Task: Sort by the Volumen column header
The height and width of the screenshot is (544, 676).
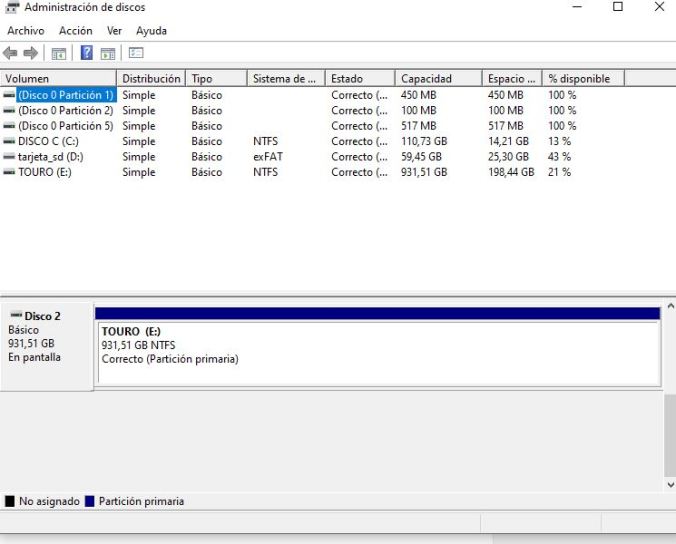Action: [59, 79]
